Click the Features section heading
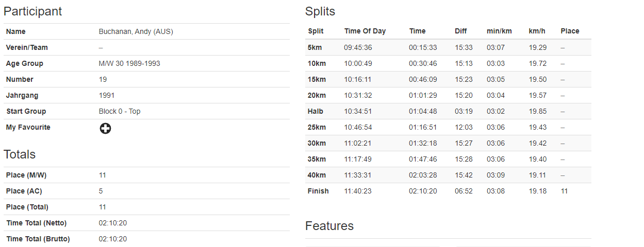This screenshot has width=644, height=247. (329, 226)
